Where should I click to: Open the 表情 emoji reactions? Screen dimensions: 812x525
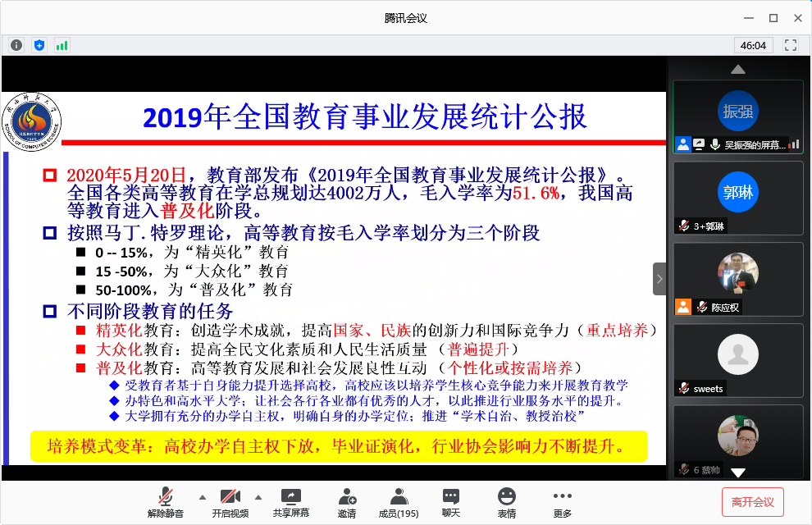(x=506, y=502)
